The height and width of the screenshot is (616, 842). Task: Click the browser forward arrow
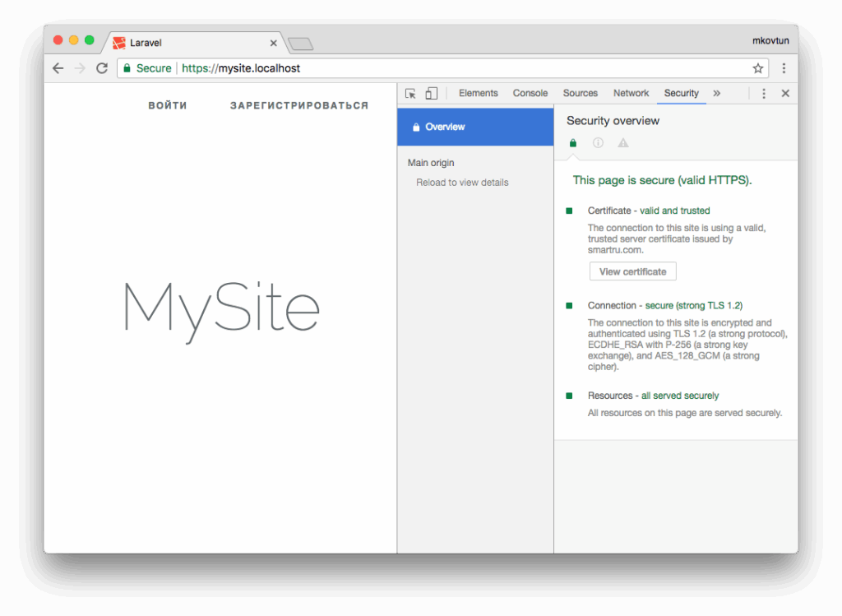click(80, 68)
